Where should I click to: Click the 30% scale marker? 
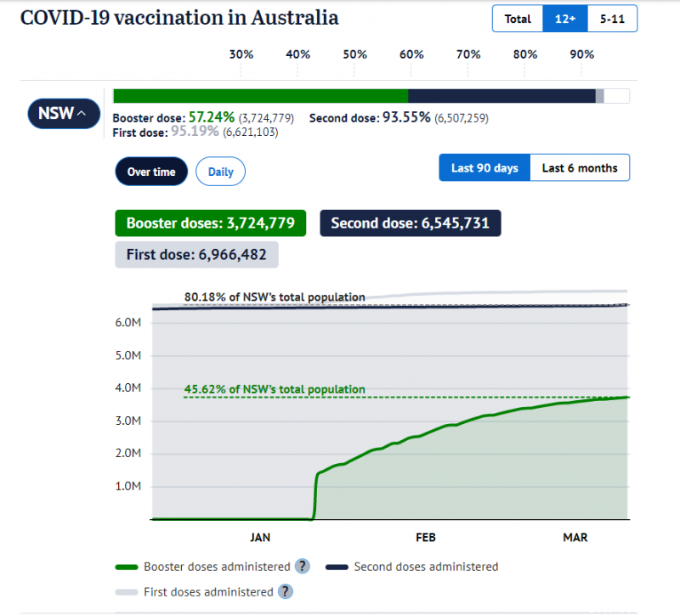point(241,54)
